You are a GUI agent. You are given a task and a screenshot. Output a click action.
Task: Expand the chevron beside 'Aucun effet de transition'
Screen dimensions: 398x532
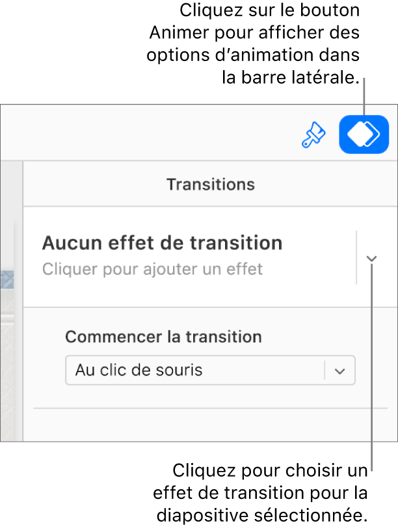click(x=371, y=259)
